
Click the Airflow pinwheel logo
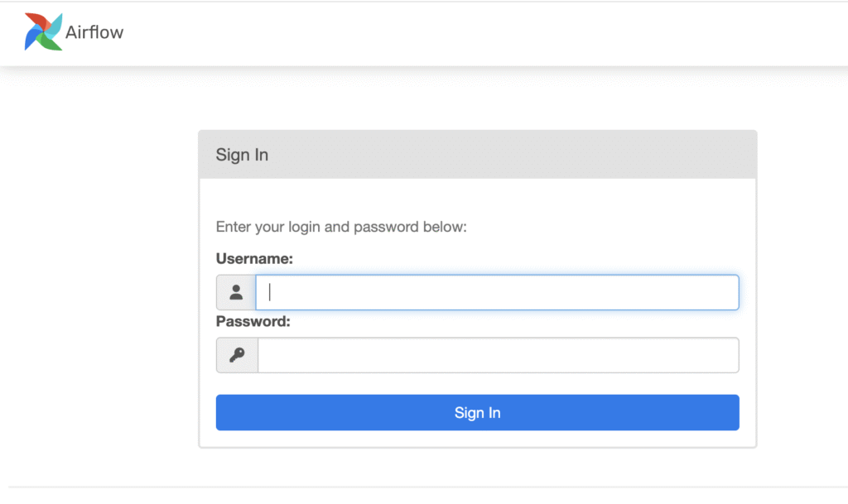(x=43, y=32)
